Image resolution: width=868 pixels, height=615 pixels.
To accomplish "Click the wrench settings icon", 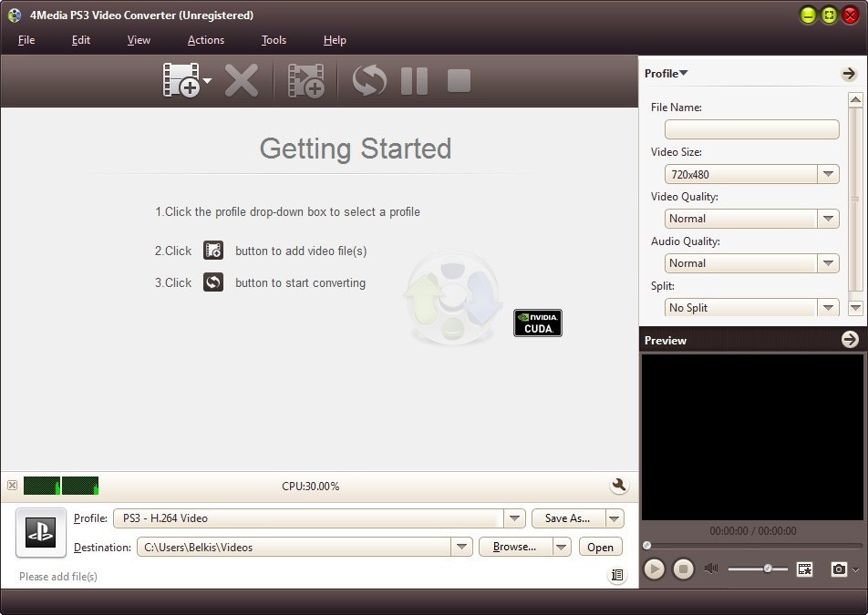I will (619, 485).
